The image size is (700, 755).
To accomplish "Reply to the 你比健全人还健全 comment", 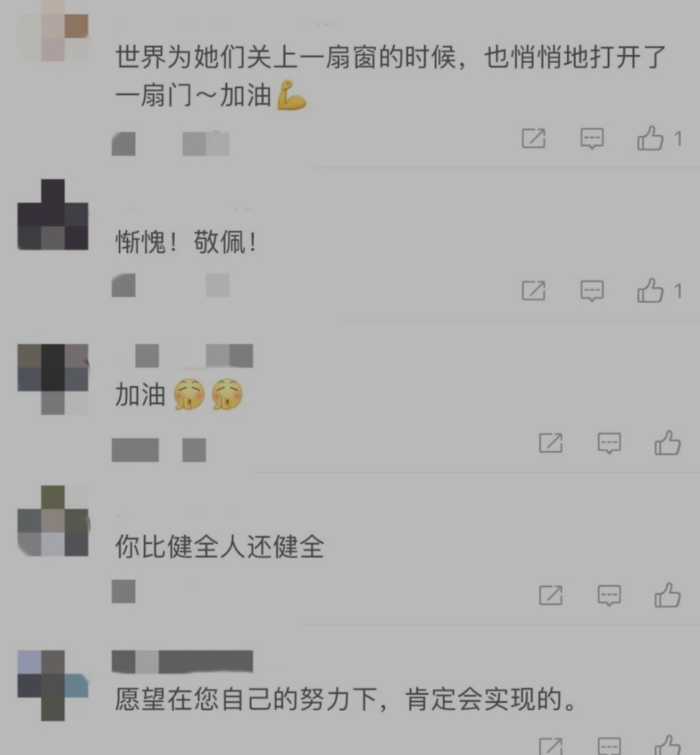I will coord(609,596).
